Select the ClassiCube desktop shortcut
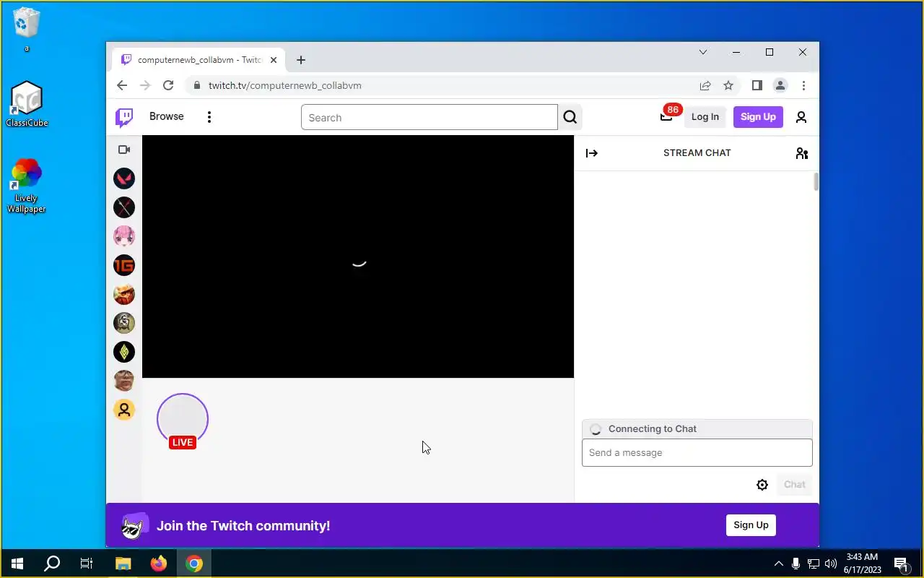Screen dimensions: 924x578 (x=27, y=104)
